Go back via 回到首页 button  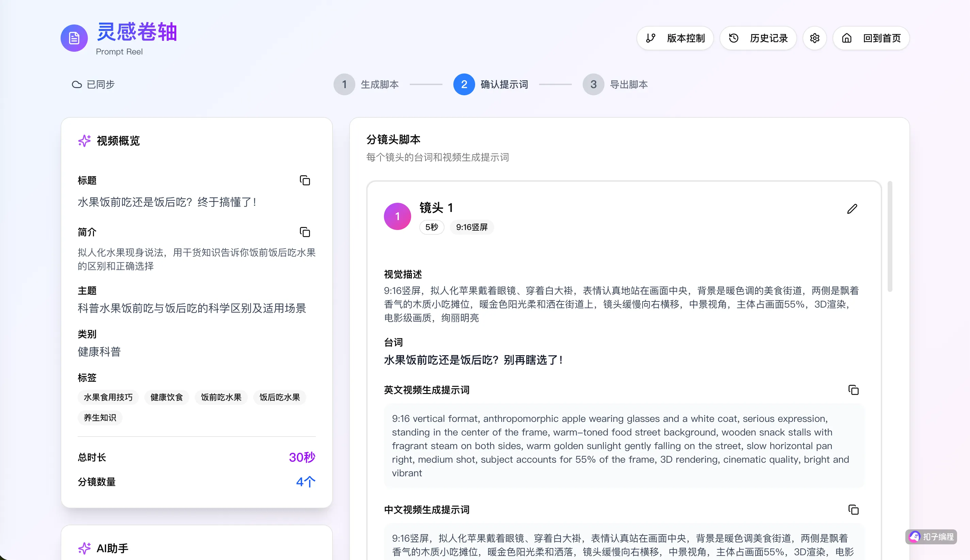(871, 38)
